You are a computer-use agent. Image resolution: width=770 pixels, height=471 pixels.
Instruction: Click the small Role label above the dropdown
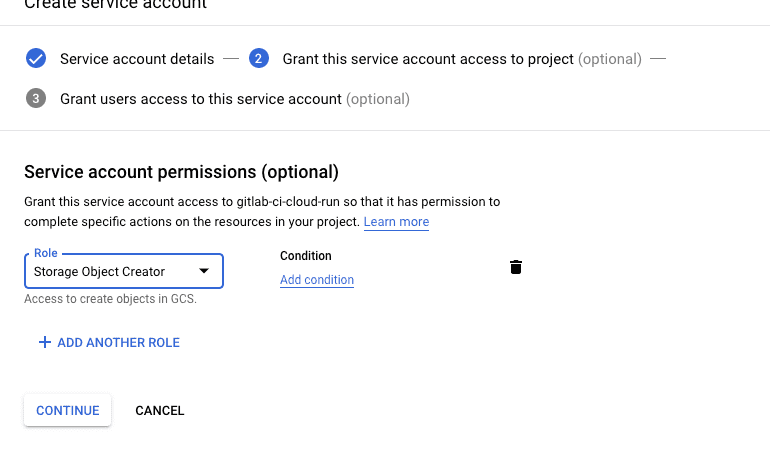[46, 254]
